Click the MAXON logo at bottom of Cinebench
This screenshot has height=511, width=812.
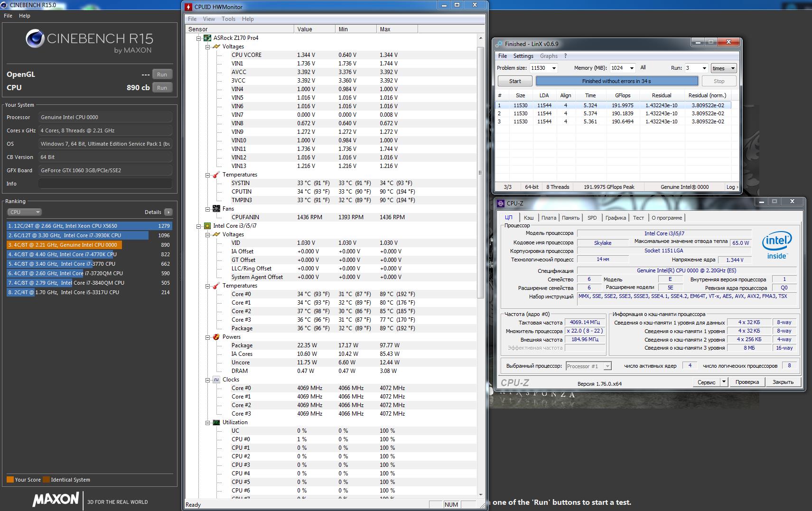click(x=56, y=499)
